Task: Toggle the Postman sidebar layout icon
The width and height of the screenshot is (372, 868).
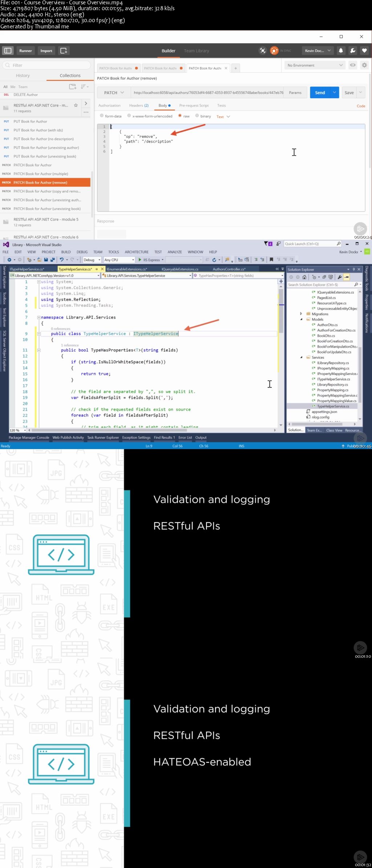Action: (x=8, y=51)
